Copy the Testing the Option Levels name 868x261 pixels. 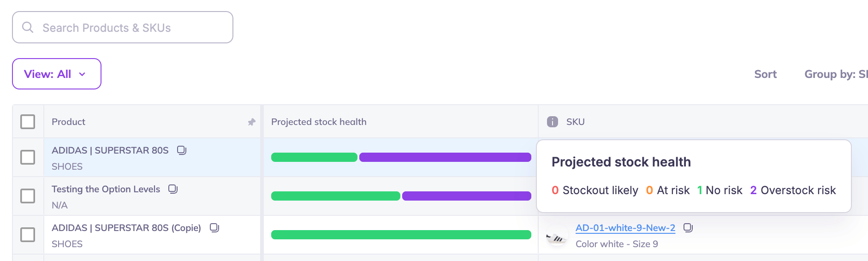tap(173, 189)
